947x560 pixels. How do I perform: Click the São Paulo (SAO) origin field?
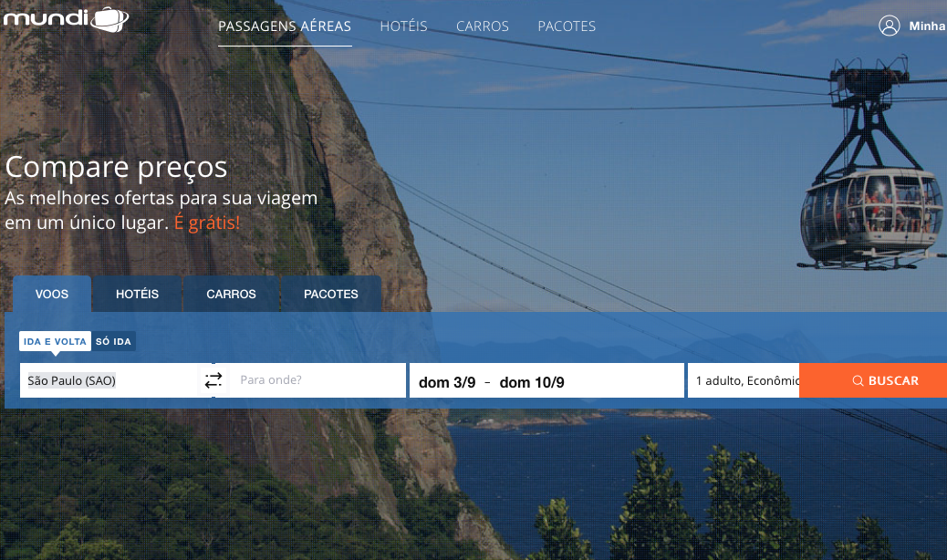(x=109, y=380)
